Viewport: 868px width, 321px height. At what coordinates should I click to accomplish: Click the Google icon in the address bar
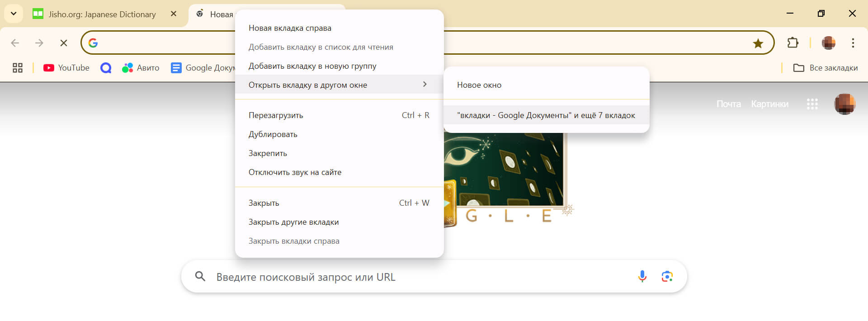click(x=93, y=43)
